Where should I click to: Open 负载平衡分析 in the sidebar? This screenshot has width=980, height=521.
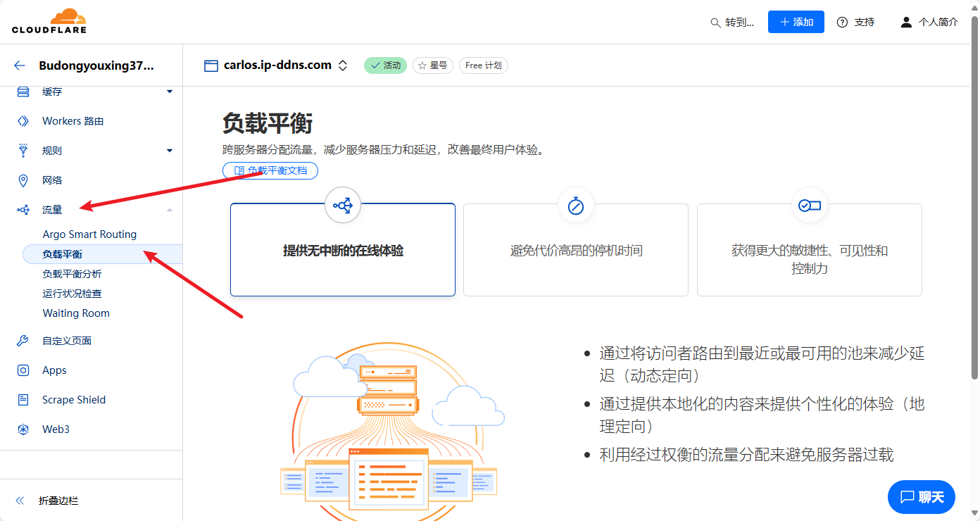point(72,274)
